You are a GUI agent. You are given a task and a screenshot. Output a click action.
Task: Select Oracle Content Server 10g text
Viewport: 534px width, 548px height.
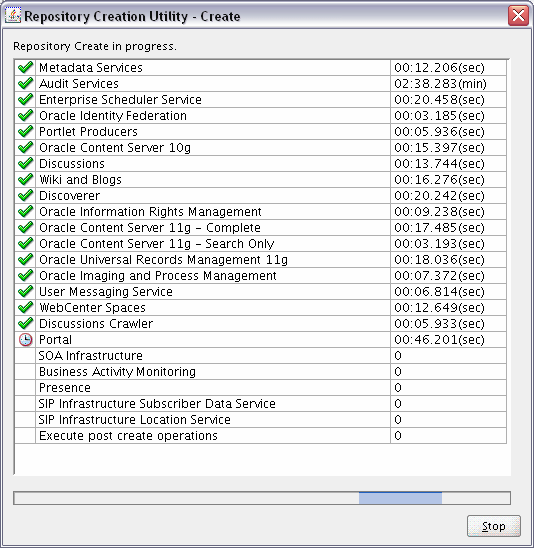115,148
